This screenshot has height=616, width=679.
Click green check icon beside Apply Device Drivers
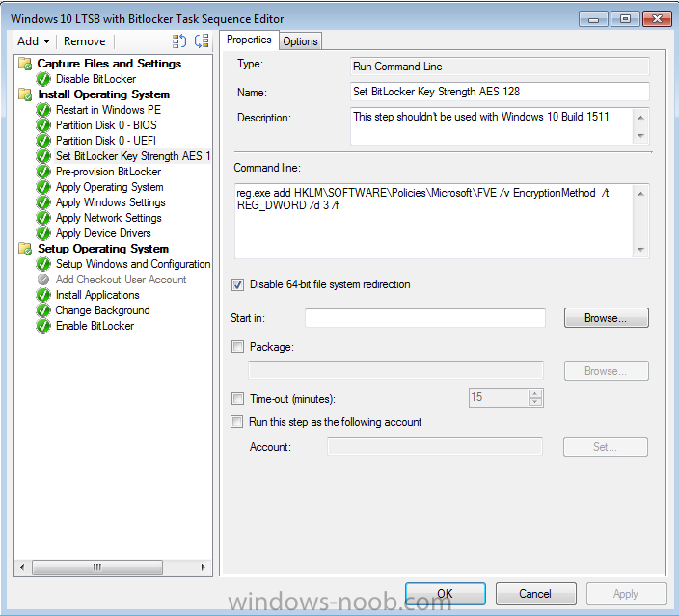[x=43, y=233]
